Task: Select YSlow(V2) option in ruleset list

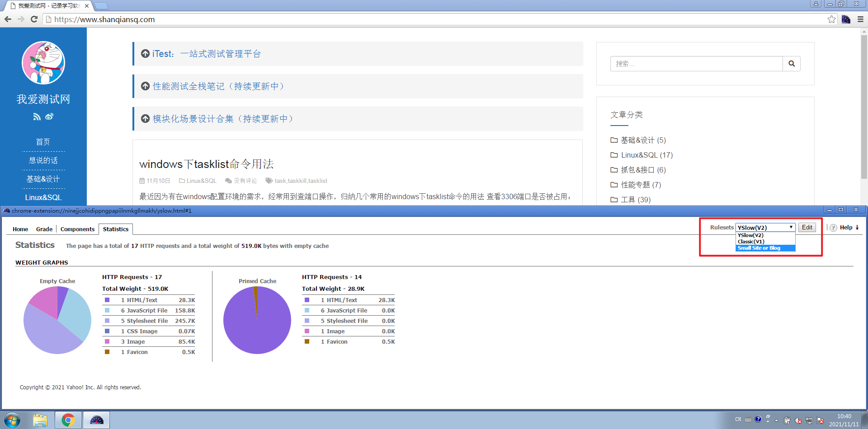Action: point(765,235)
